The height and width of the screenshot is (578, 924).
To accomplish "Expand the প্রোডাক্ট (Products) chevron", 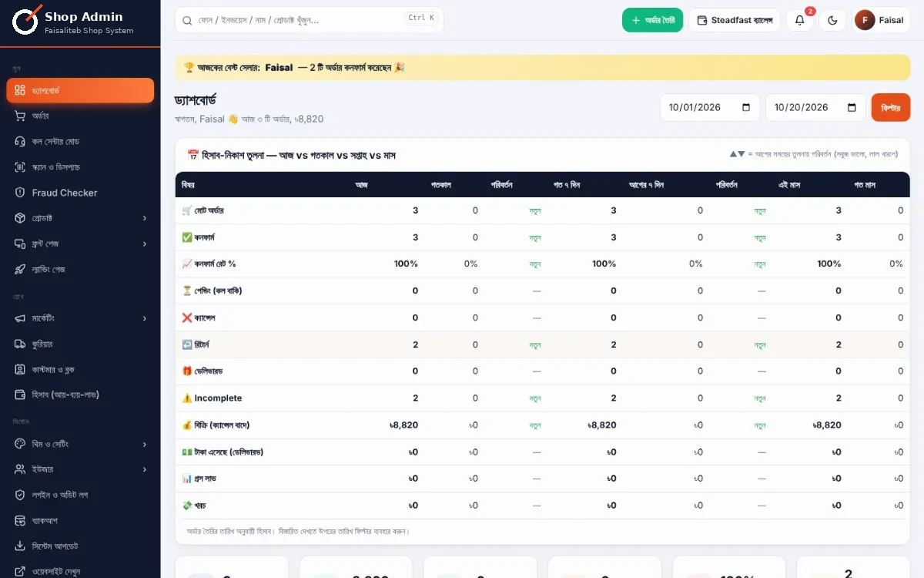I will click(x=145, y=218).
